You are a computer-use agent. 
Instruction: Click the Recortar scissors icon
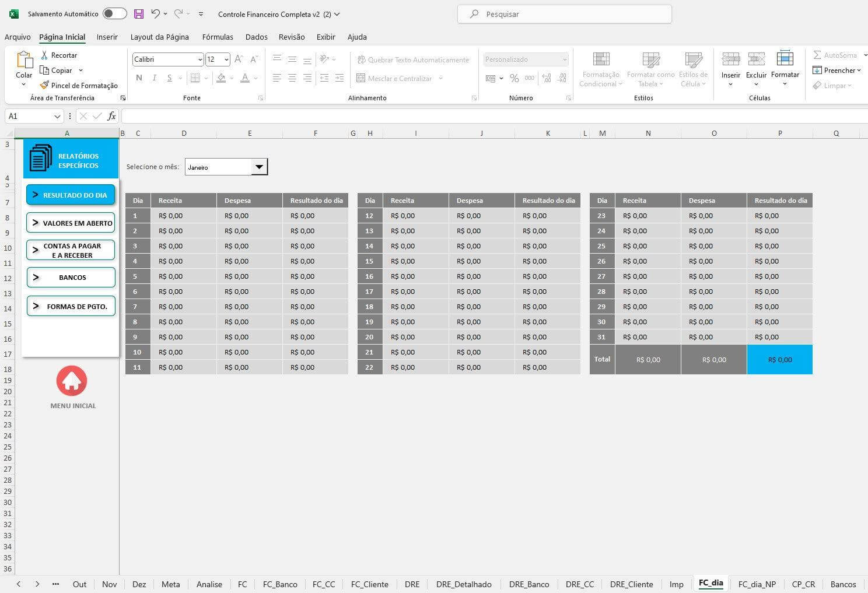tap(44, 55)
